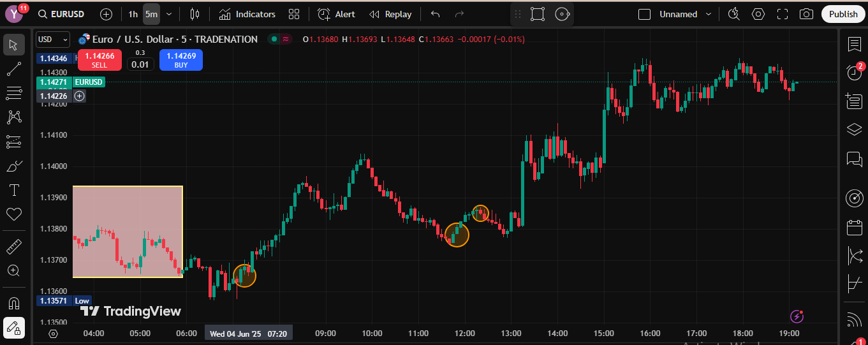
Task: Toggle fullscreen mode for the chart
Action: coord(783,14)
